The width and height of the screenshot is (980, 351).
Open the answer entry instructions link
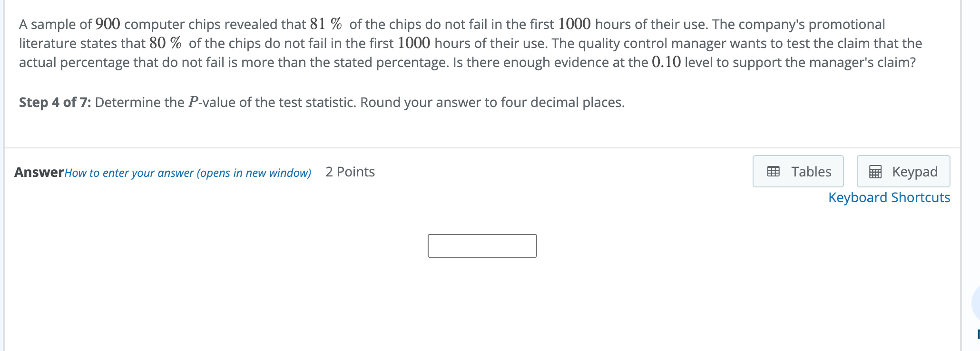187,173
